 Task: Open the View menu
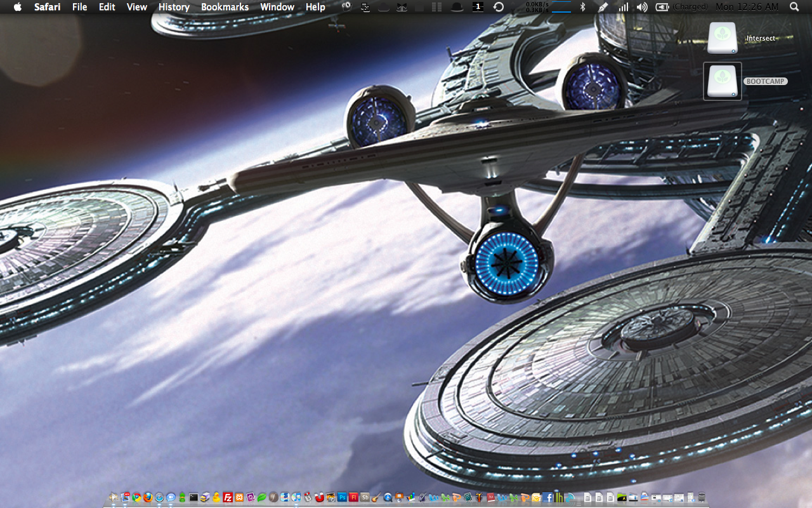coord(137,7)
